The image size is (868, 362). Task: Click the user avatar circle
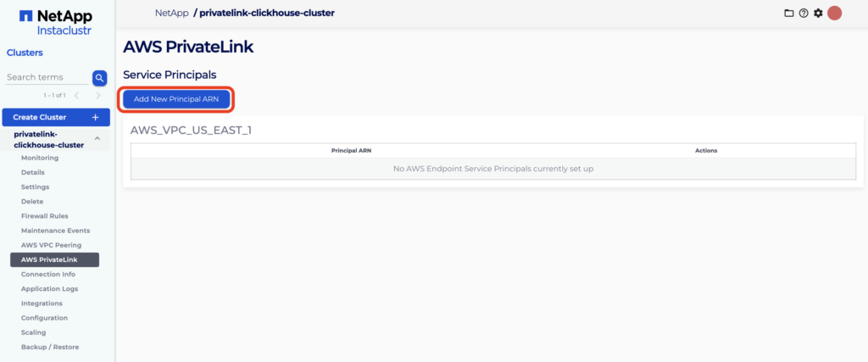pos(834,14)
